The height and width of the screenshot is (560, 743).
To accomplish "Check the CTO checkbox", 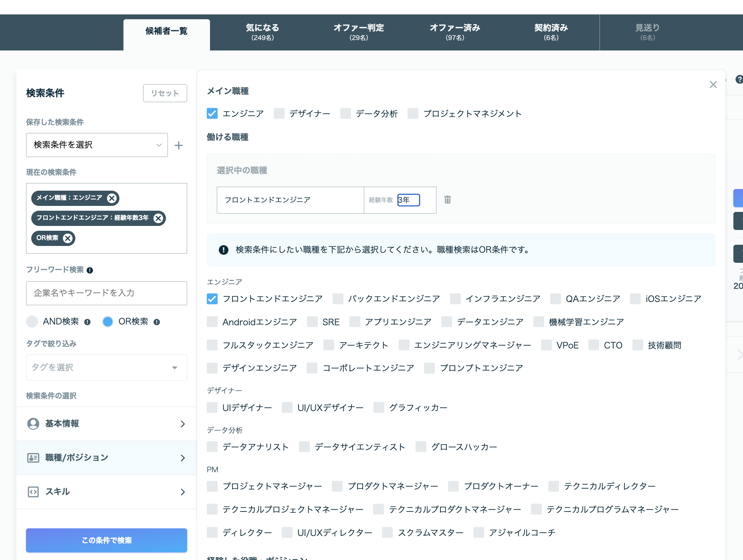I will (x=594, y=345).
